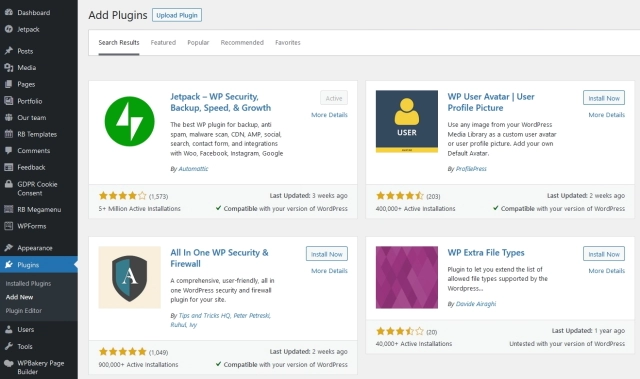Click the '40,000+ Active Installations' text

(414, 344)
